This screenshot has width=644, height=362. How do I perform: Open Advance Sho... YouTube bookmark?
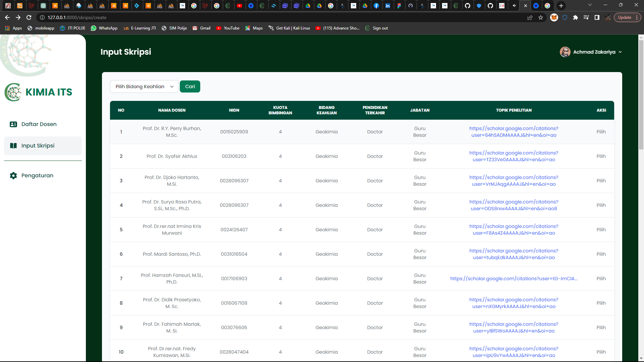pyautogui.click(x=337, y=28)
